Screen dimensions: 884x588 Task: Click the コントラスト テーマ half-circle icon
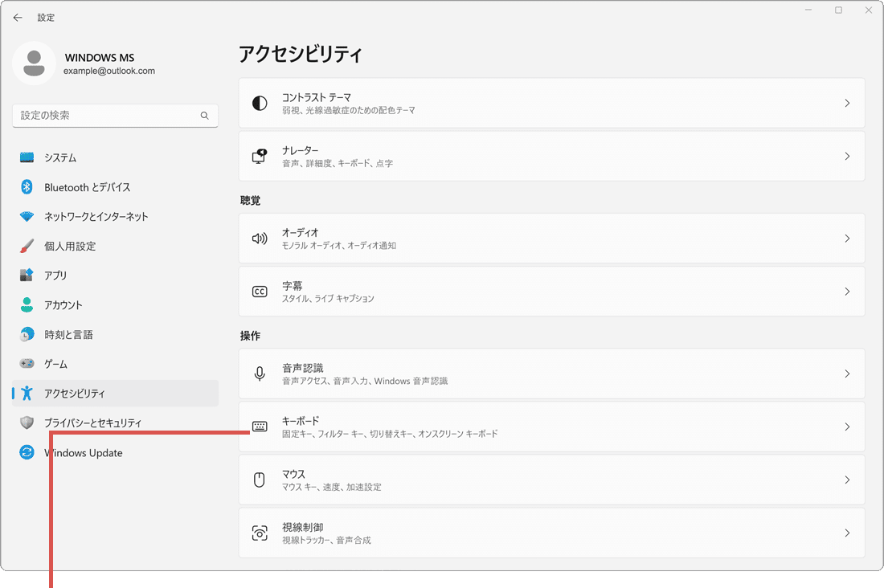[260, 103]
